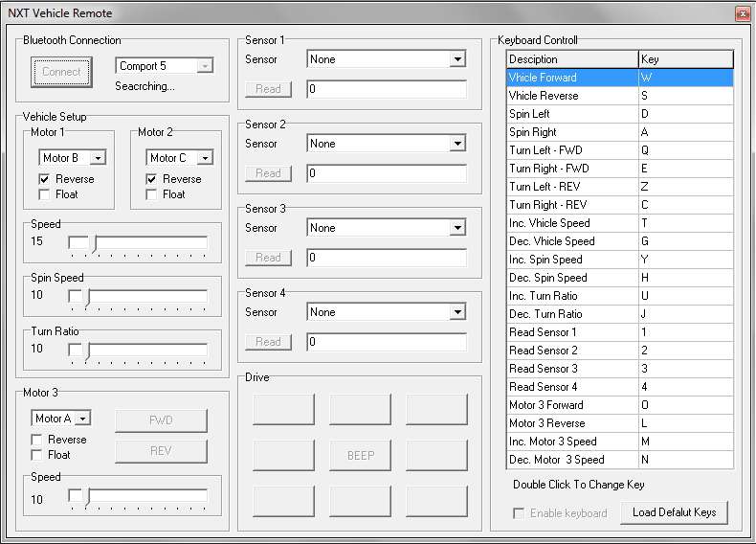Click the Sensor 3 value field
Screen dimensions: 756x544
click(x=387, y=258)
